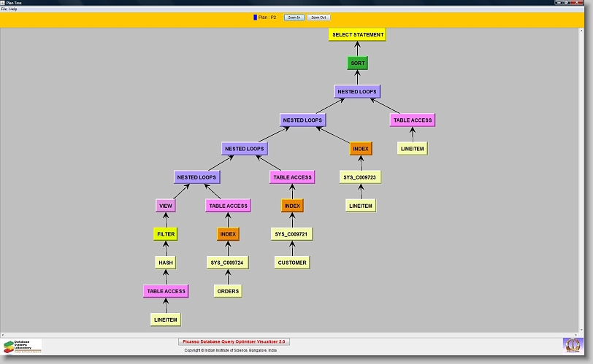Select the SELECT STATEMENT root node
This screenshot has width=593, height=364.
(357, 34)
